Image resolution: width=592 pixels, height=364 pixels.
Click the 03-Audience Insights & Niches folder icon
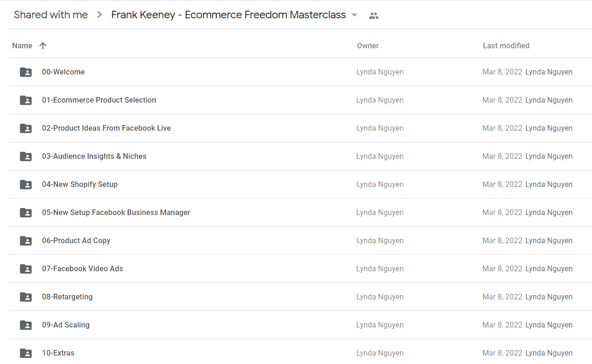pyautogui.click(x=26, y=156)
